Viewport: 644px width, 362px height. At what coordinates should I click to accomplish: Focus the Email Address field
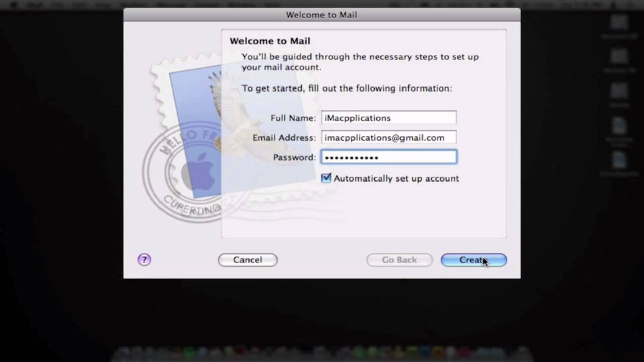click(389, 137)
